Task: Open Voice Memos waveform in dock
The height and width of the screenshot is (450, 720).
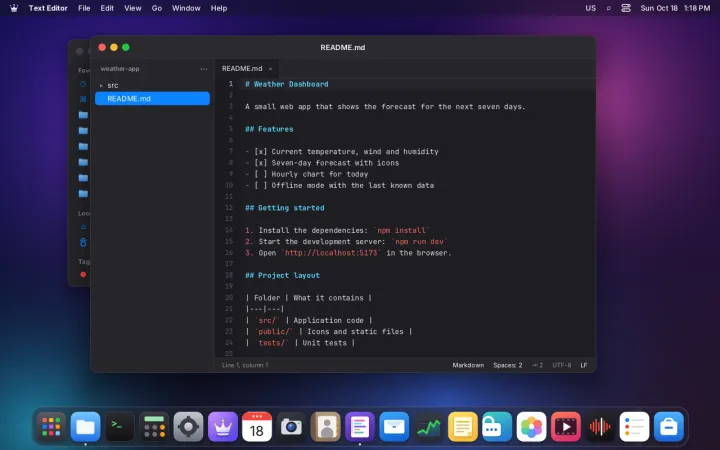Action: (600, 427)
